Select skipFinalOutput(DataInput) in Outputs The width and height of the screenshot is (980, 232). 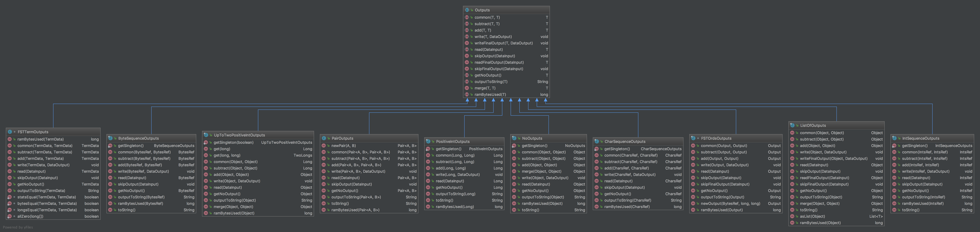[x=499, y=69]
